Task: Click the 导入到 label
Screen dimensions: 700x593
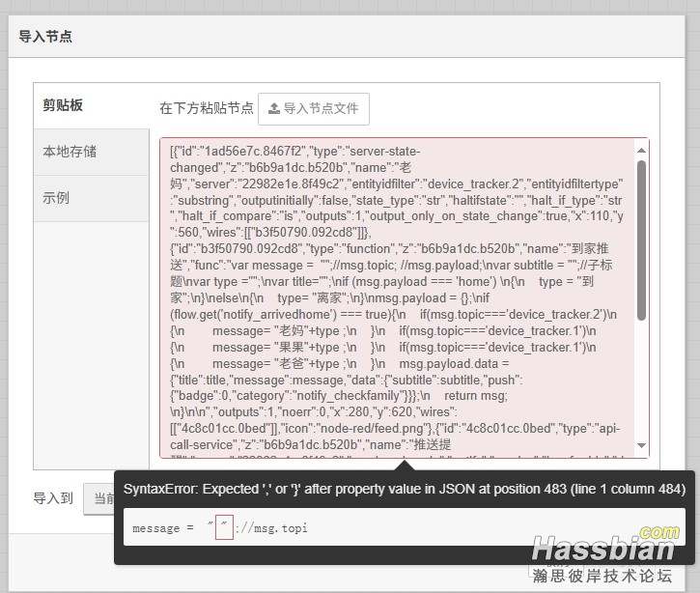Action: [53, 498]
